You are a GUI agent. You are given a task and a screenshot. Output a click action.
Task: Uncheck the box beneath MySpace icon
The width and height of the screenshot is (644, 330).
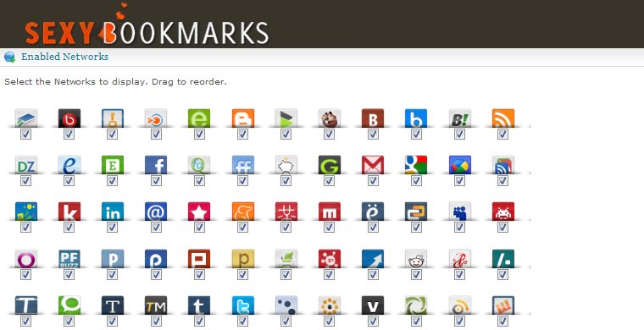coord(459,228)
